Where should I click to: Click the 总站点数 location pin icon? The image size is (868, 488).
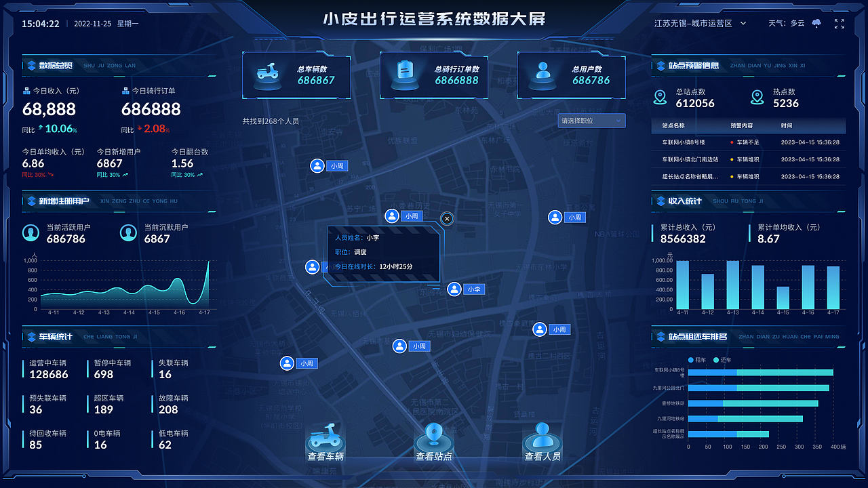660,98
